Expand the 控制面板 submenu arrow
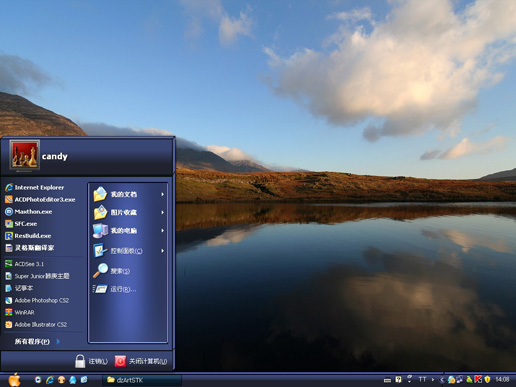 point(163,251)
